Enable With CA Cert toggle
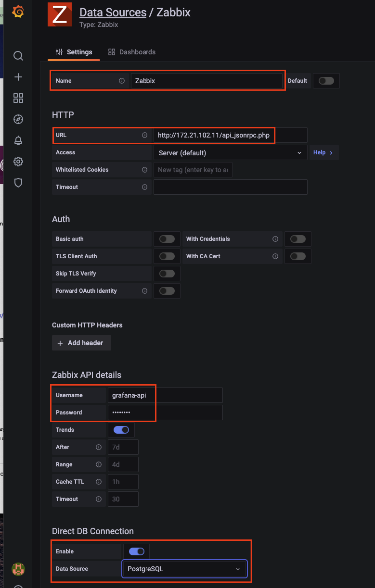 click(298, 256)
